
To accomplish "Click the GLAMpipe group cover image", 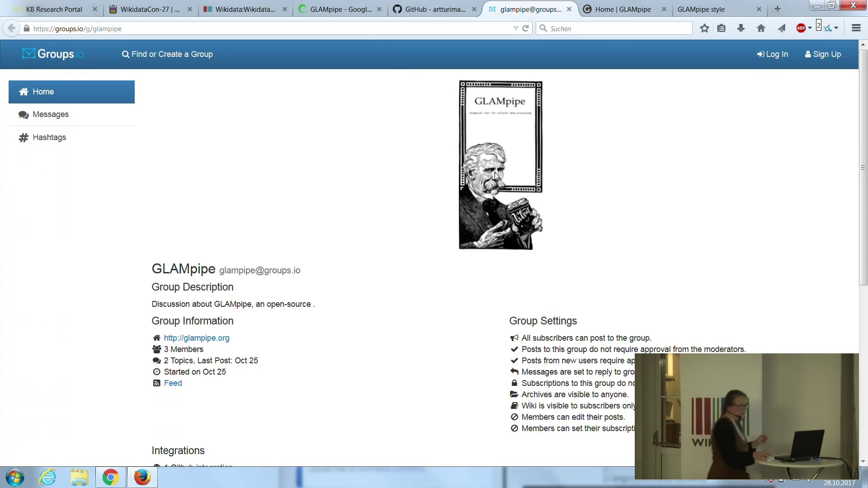I will 500,165.
